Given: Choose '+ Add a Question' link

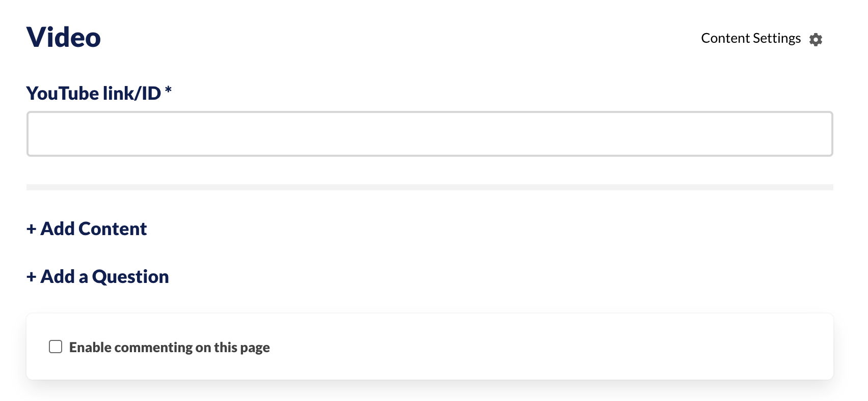Looking at the screenshot, I should (97, 277).
